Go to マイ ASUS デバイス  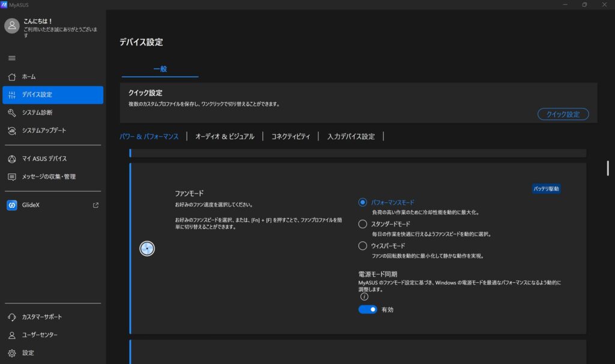(x=44, y=159)
